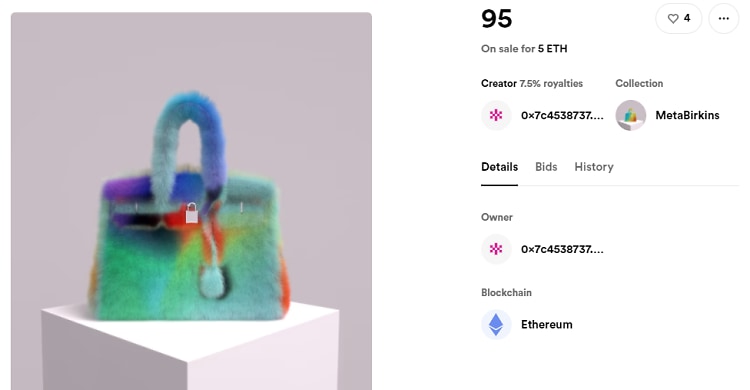Open the History tab
750x390 pixels.
coord(594,167)
